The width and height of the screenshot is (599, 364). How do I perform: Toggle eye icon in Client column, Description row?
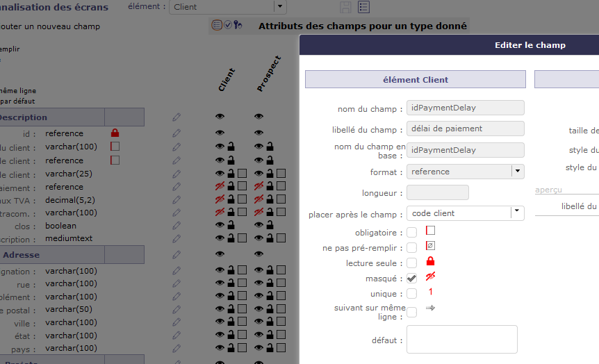click(220, 117)
